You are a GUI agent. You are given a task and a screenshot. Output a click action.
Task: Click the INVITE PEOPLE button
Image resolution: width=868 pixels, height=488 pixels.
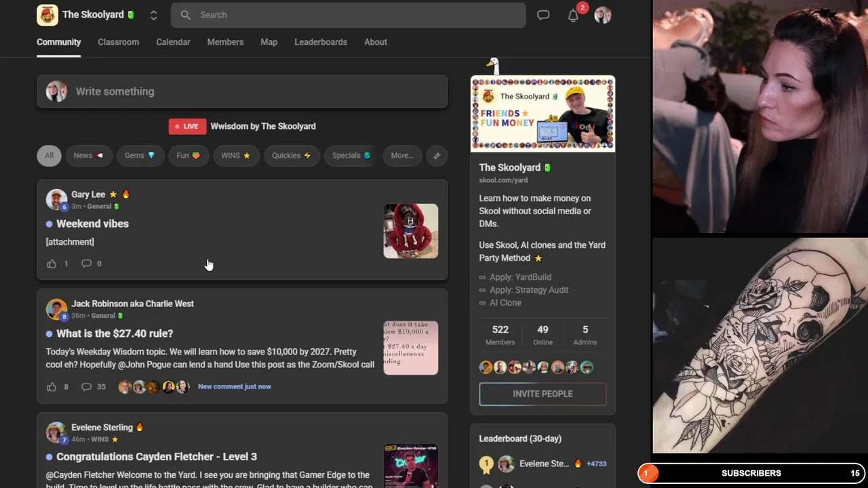542,394
